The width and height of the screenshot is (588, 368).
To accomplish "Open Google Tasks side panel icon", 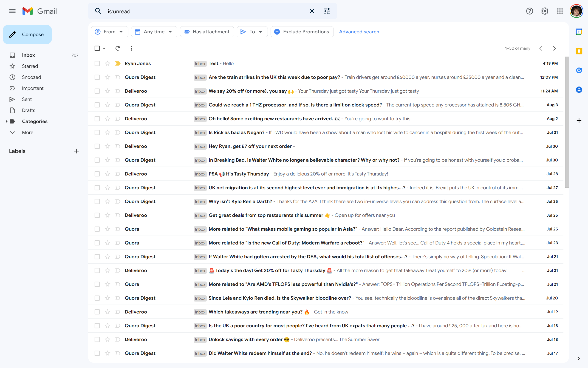I will point(579,70).
